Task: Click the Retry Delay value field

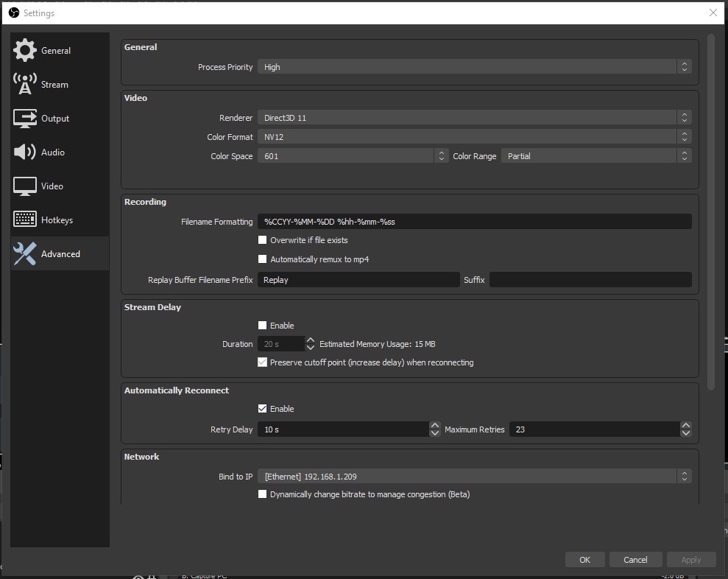Action: pyautogui.click(x=344, y=429)
